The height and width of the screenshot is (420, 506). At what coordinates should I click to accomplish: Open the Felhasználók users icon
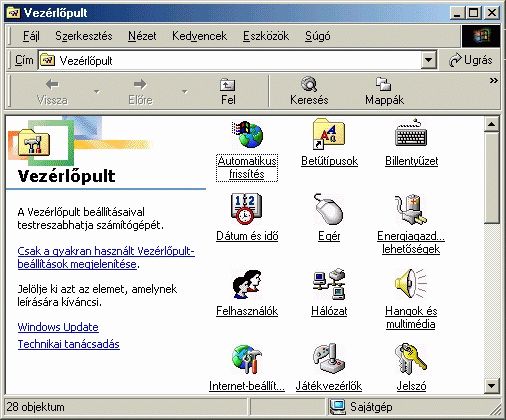point(247,284)
